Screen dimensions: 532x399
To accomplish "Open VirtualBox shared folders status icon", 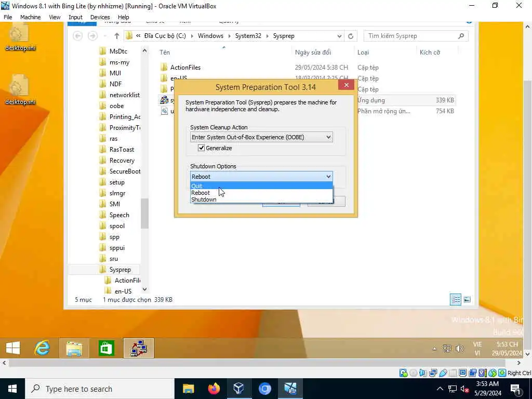I will [453, 373].
